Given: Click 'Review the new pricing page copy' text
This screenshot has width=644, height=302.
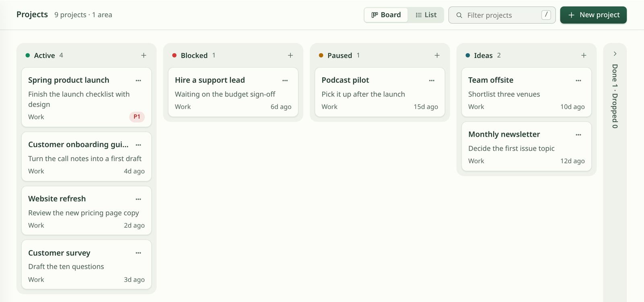Looking at the screenshot, I should [84, 213].
